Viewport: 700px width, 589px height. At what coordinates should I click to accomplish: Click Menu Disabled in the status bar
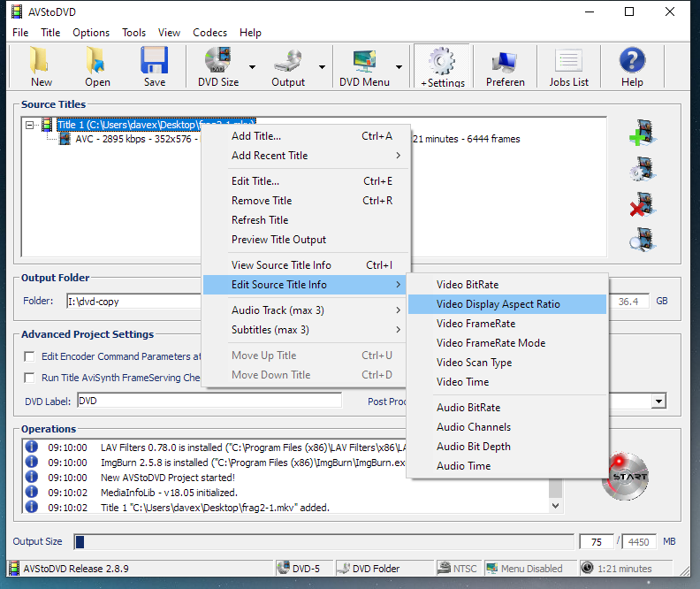(x=530, y=569)
